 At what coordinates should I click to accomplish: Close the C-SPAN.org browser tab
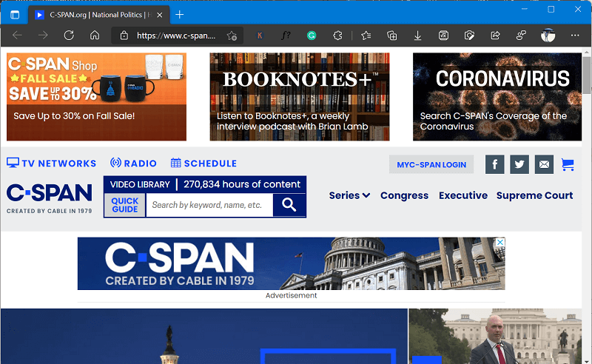(160, 15)
